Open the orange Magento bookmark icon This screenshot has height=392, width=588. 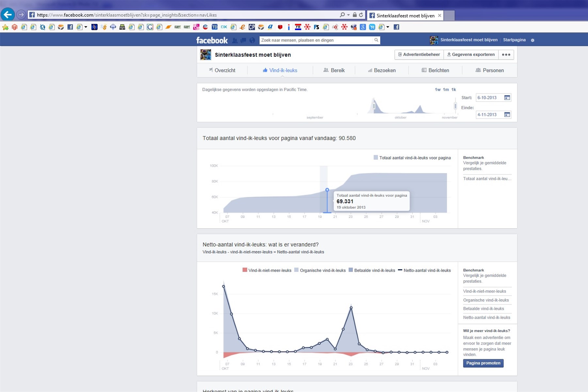(14, 27)
